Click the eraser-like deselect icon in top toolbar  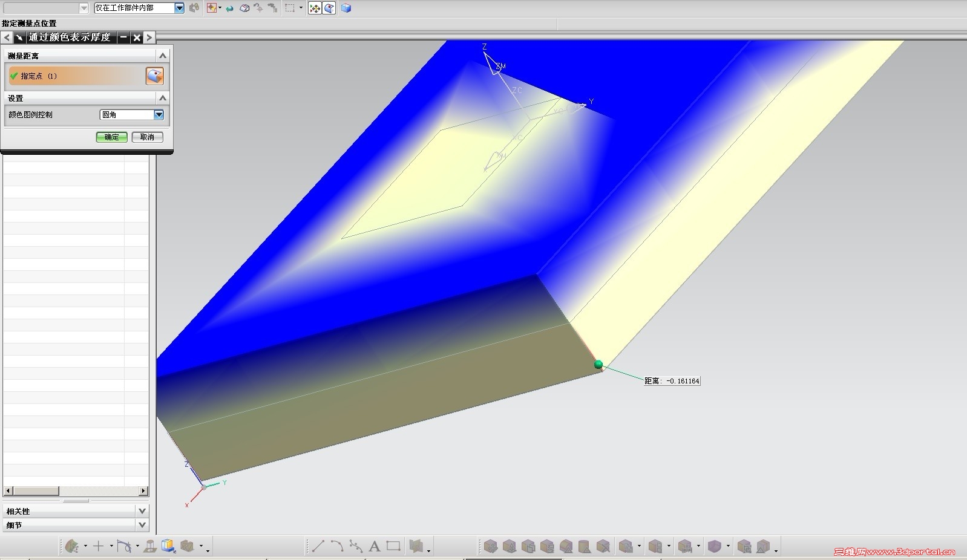point(244,8)
